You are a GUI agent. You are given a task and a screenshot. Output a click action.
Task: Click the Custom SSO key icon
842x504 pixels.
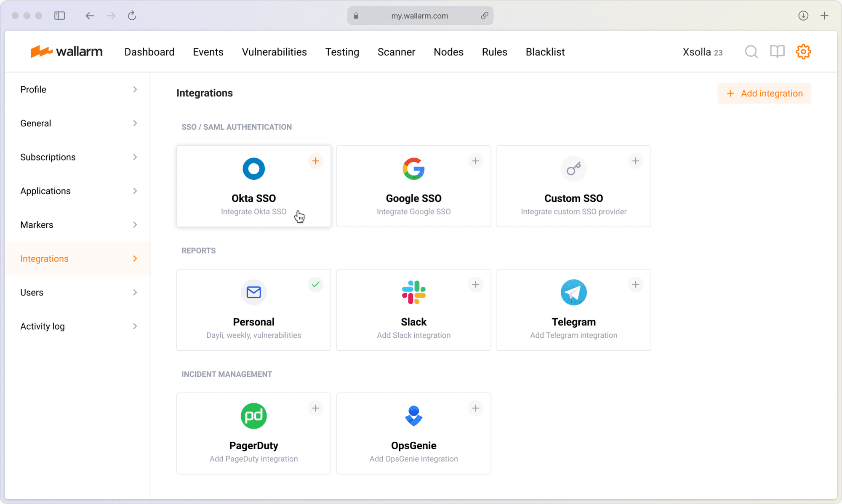pyautogui.click(x=573, y=169)
